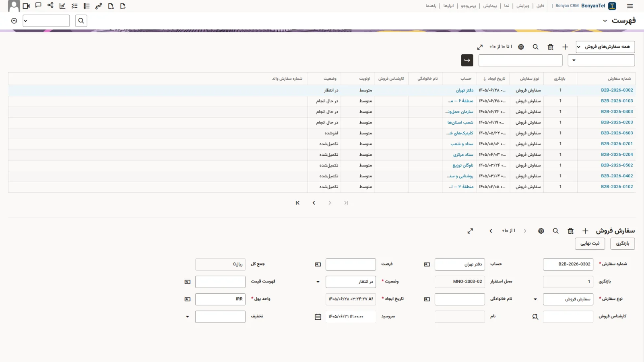This screenshot has width=644, height=362.
Task: Start a video call with the camera icon
Action: (x=26, y=6)
